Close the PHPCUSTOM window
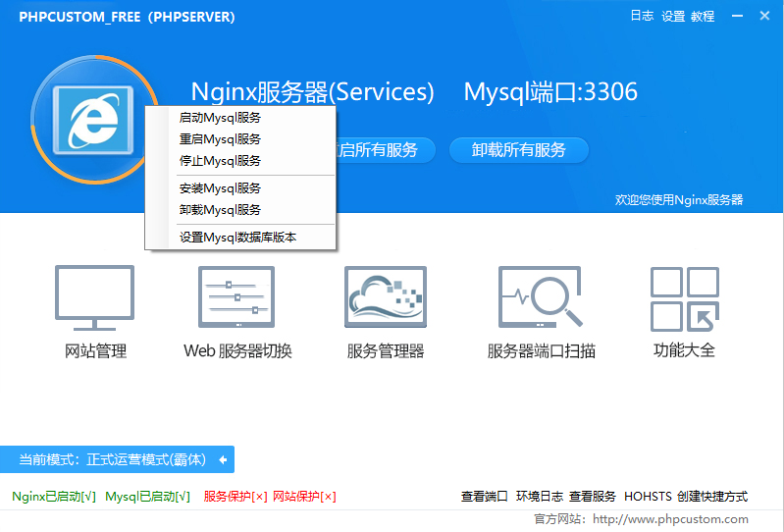This screenshot has height=532, width=784. coord(764,16)
